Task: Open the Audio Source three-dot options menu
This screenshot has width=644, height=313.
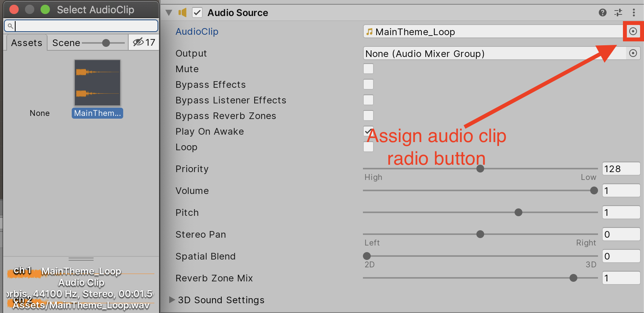Action: tap(634, 12)
